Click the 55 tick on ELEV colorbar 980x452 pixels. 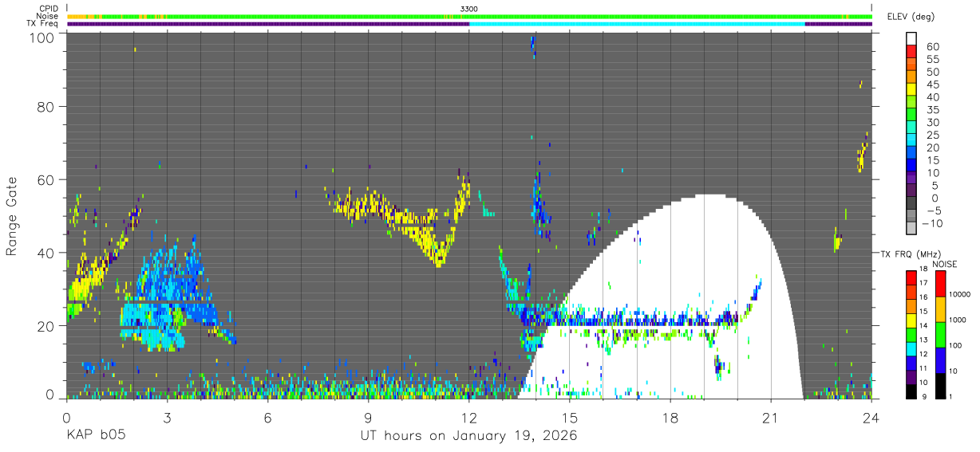[x=932, y=60]
